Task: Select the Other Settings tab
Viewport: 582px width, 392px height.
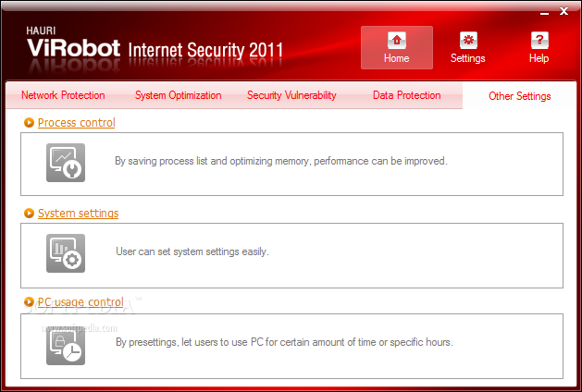Action: (x=520, y=96)
